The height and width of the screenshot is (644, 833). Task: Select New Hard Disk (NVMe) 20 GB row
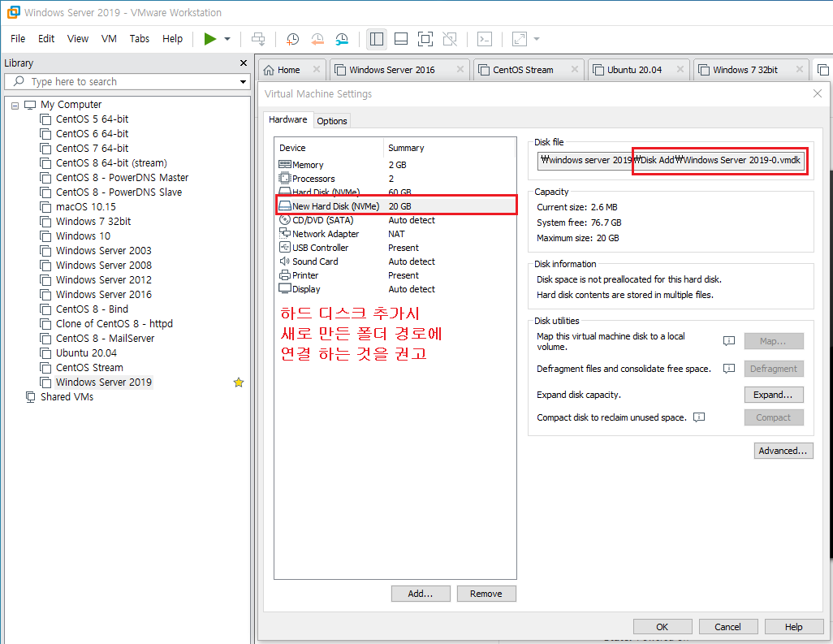pos(396,206)
